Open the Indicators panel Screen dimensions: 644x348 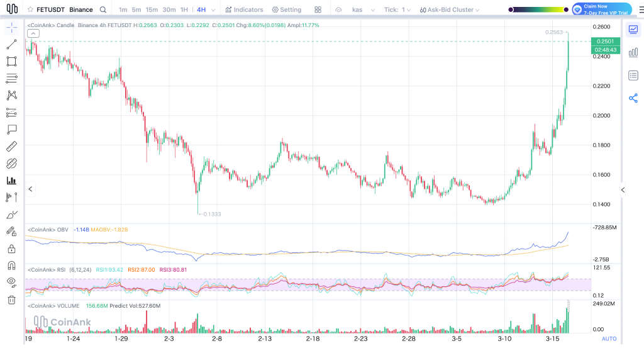244,10
